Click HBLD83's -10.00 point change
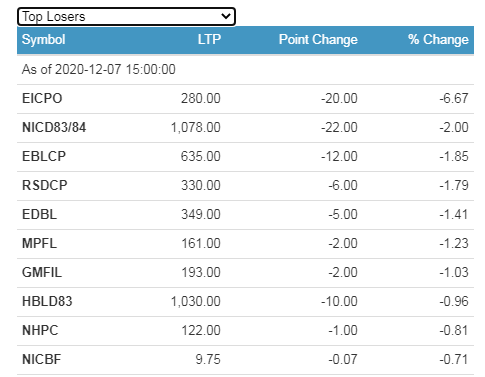The width and height of the screenshot is (485, 377). pos(339,301)
